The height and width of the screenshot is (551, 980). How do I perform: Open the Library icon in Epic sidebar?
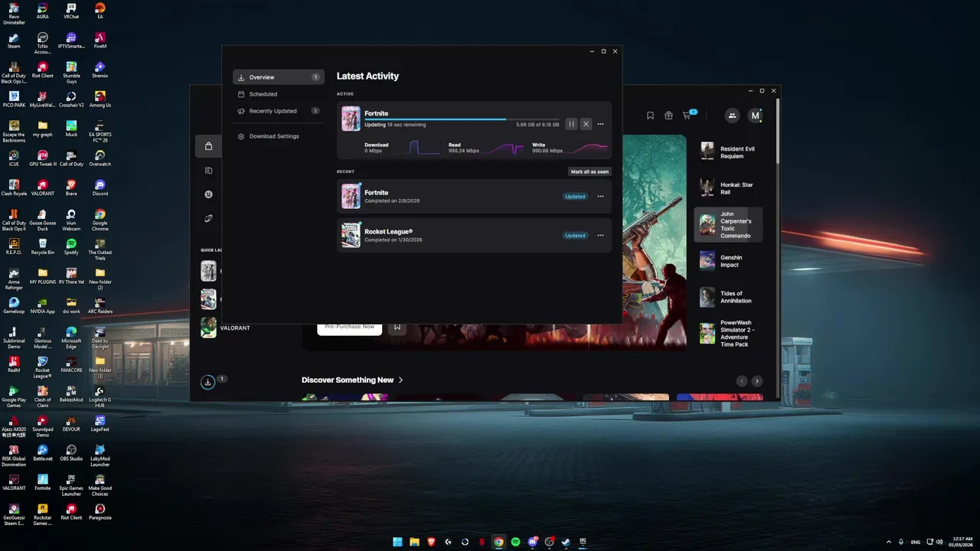point(208,171)
